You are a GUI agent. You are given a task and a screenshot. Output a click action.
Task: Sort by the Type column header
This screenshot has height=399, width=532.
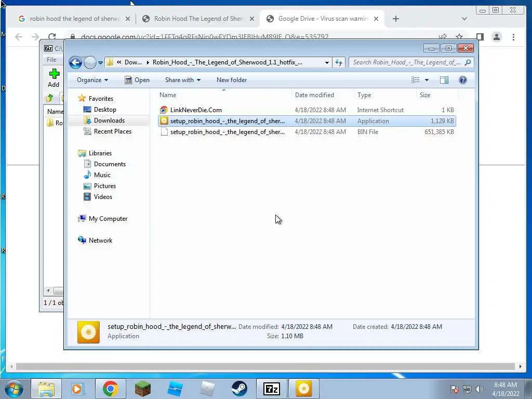point(385,95)
